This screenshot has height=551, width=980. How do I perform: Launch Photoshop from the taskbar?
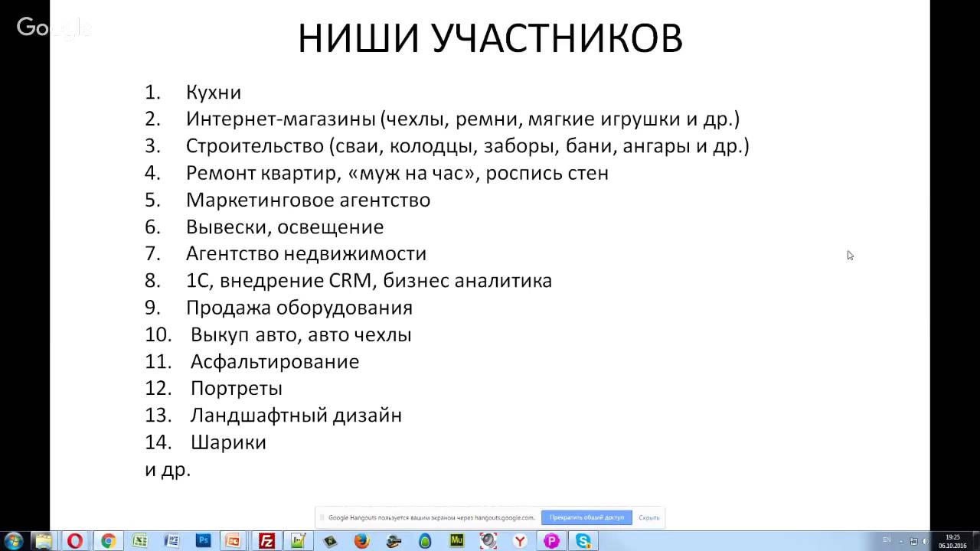click(x=204, y=541)
